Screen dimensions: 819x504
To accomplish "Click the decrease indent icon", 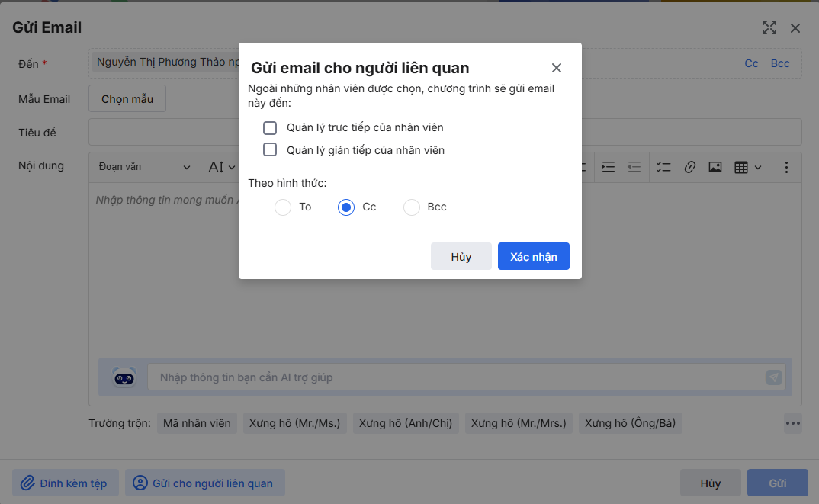I will click(634, 167).
